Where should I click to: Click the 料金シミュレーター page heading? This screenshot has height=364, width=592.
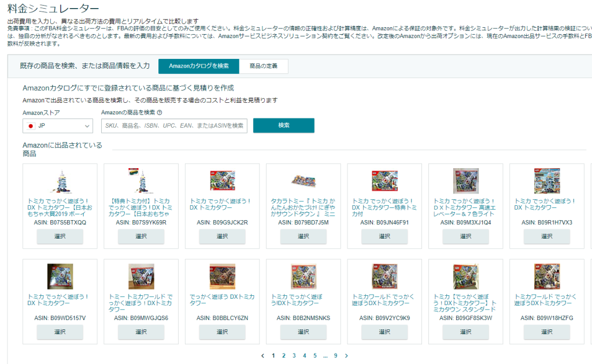53,8
